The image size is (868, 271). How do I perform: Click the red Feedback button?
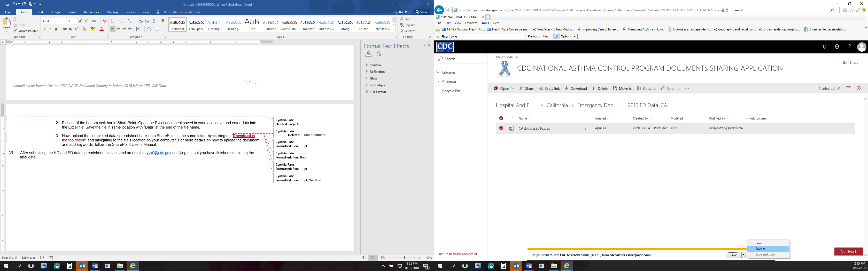(848, 251)
